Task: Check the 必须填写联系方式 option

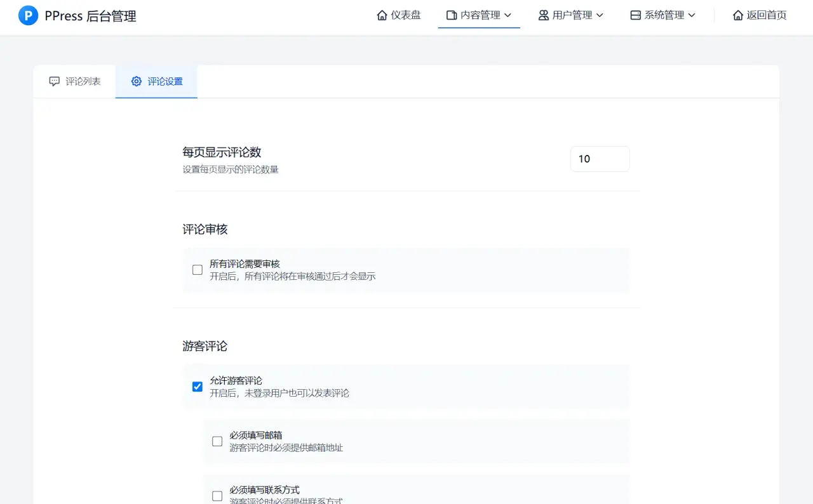Action: (x=217, y=495)
